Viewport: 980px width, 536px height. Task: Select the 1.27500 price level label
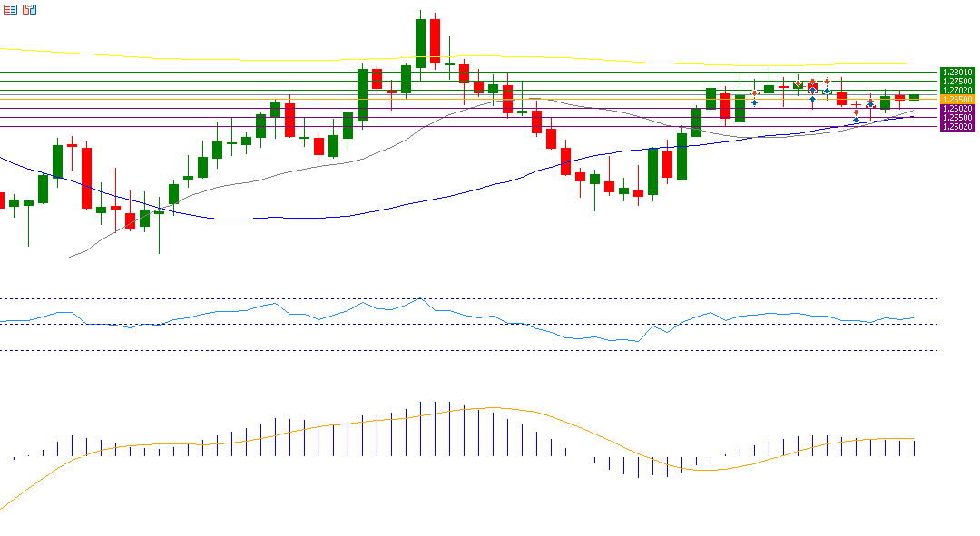point(957,82)
